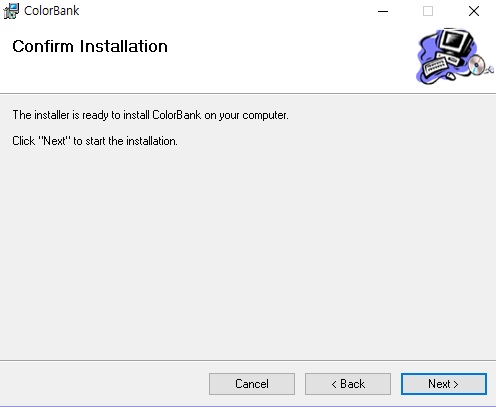Click the ColorBank window title text
Viewport: 496px width, 407px height.
point(52,11)
